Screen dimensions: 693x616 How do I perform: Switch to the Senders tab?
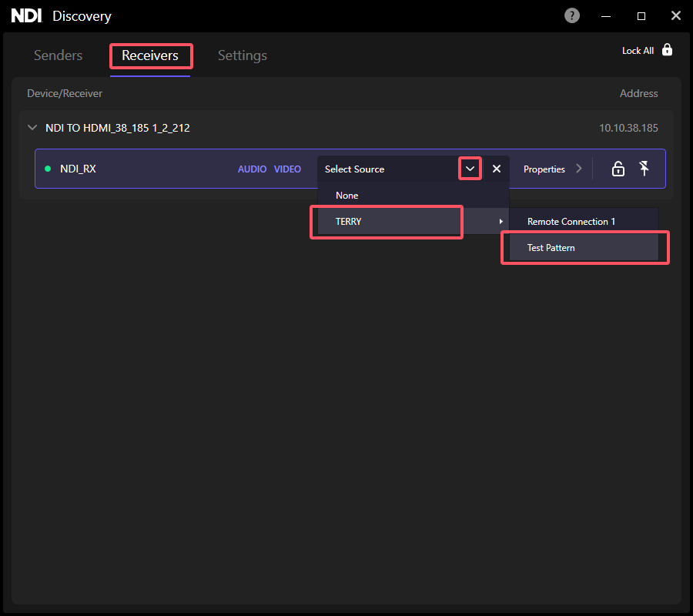pos(58,55)
